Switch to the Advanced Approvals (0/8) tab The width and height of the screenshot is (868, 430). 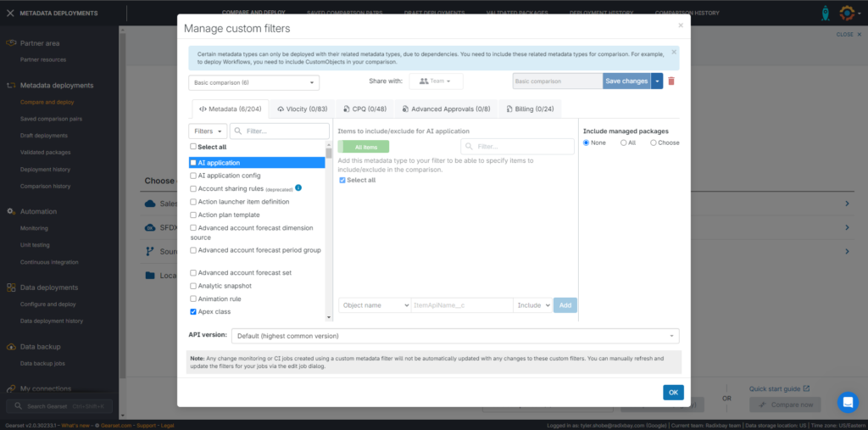446,109
